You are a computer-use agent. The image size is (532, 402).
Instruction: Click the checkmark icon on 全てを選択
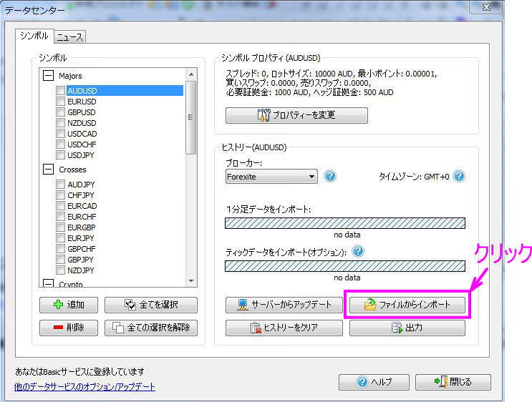coord(130,305)
